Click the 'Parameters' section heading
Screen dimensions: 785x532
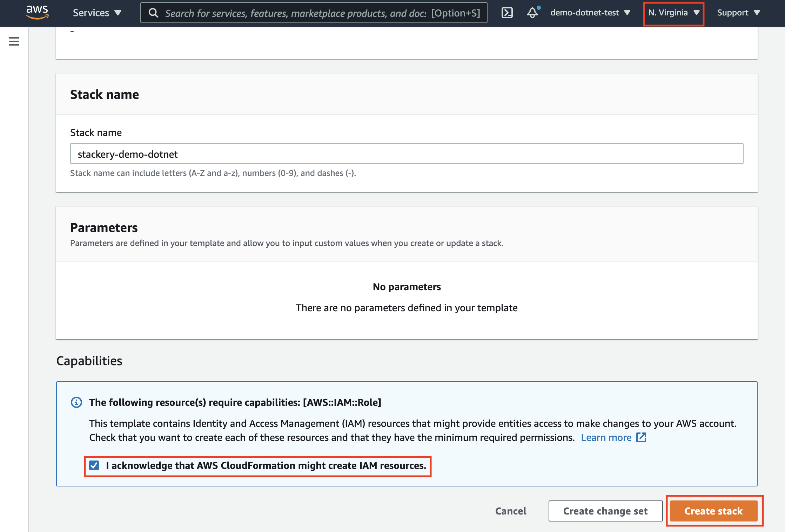click(104, 227)
